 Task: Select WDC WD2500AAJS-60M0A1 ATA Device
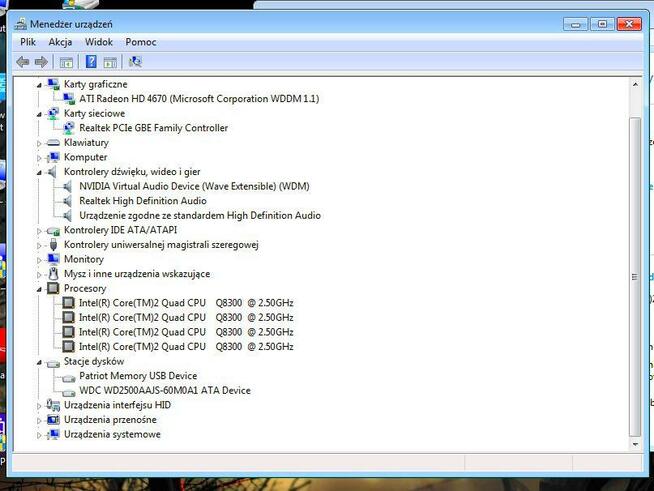tap(165, 390)
